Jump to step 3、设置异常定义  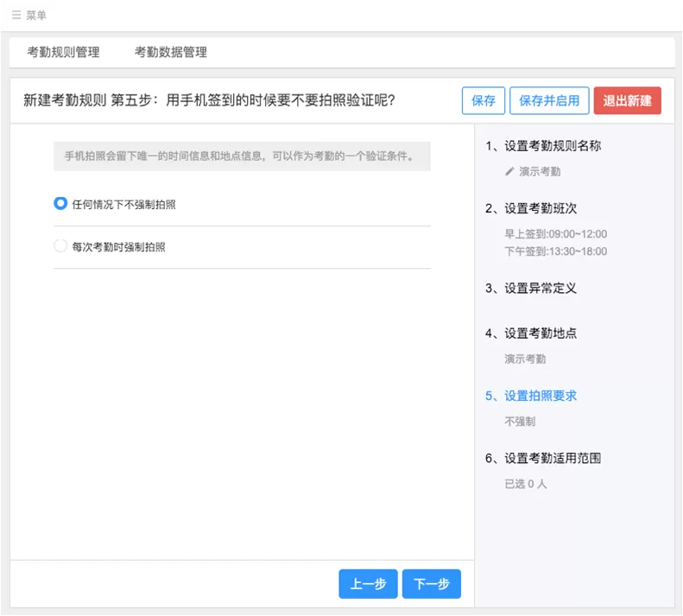tap(531, 289)
